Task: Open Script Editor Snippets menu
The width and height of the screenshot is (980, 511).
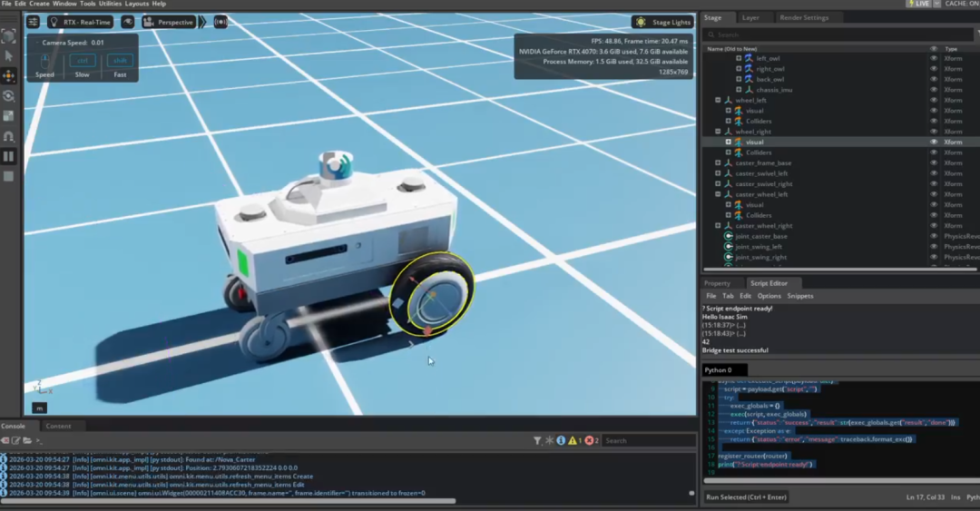Action: [x=800, y=296]
